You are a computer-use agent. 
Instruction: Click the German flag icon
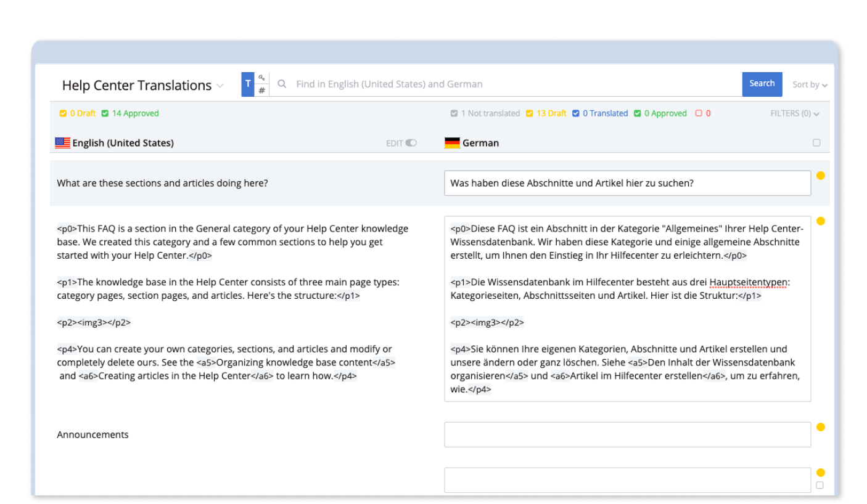(x=452, y=143)
